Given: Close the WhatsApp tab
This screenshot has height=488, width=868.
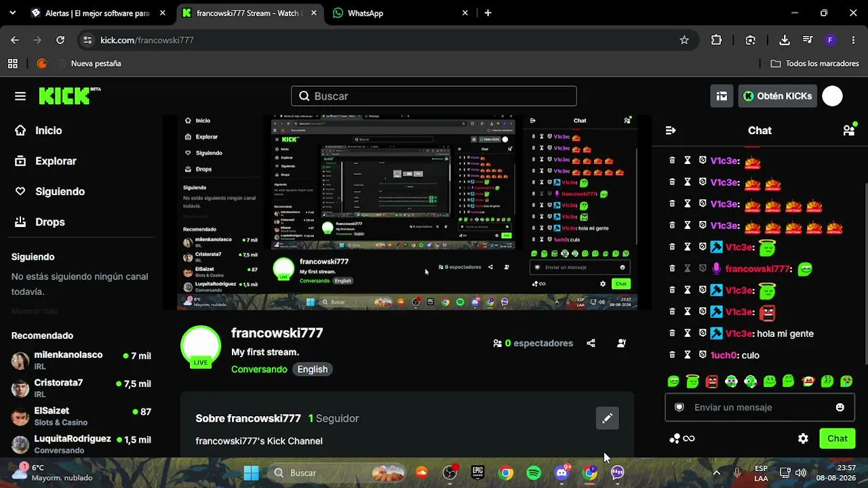Looking at the screenshot, I should (x=465, y=13).
